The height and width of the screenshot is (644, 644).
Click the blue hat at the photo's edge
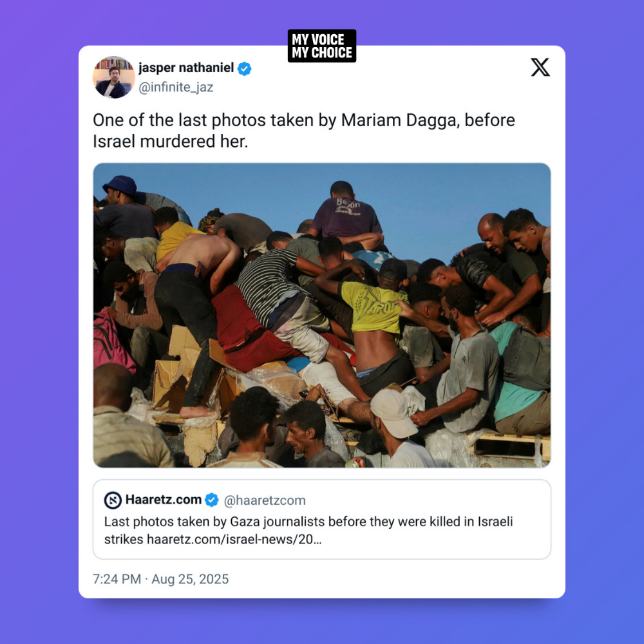click(120, 185)
